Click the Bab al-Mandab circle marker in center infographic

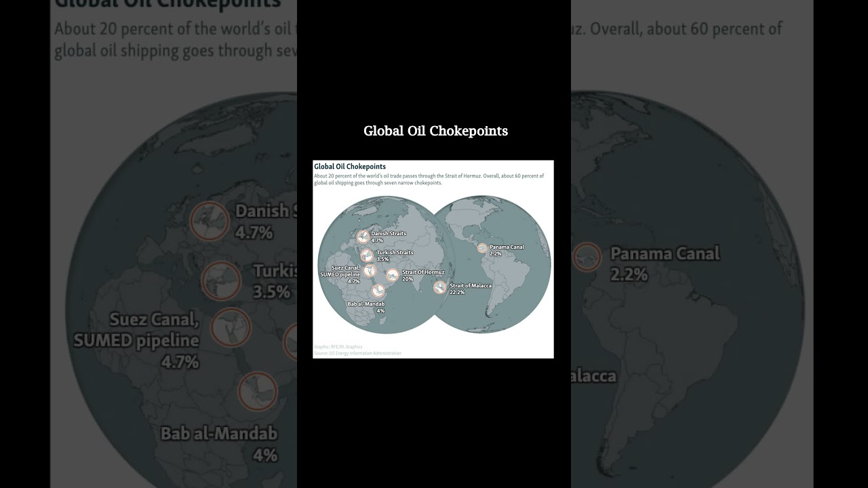tap(378, 291)
